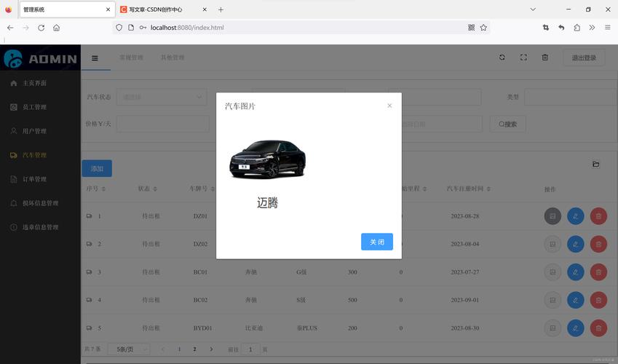Click the red delete icon for row DZ01
Screen dimensions: 618x364
pyautogui.click(x=598, y=216)
